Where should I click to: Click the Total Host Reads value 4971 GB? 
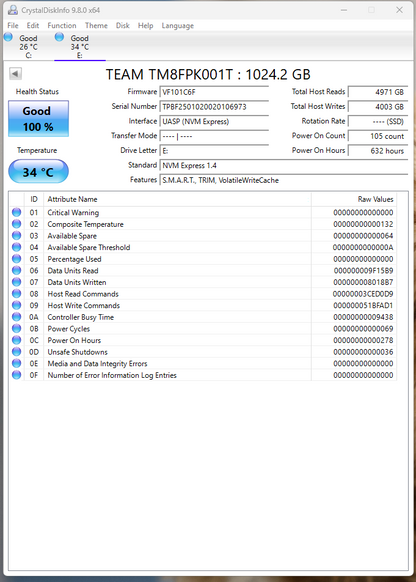(x=378, y=92)
